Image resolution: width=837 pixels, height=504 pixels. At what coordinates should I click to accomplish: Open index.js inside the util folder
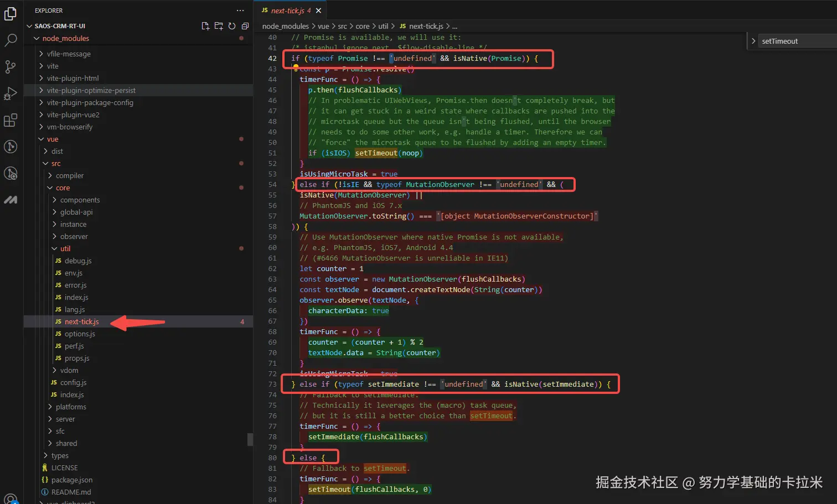pyautogui.click(x=138, y=297)
